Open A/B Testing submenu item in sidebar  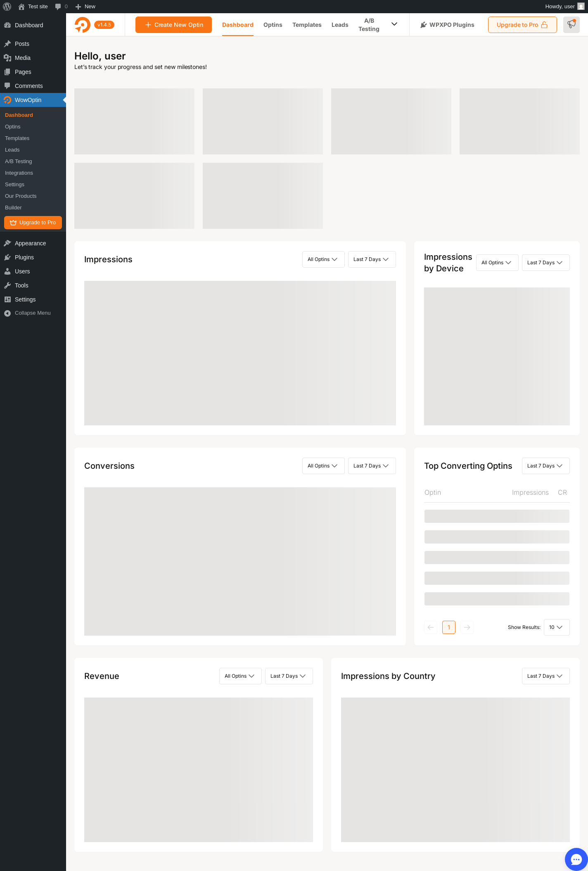(33, 161)
